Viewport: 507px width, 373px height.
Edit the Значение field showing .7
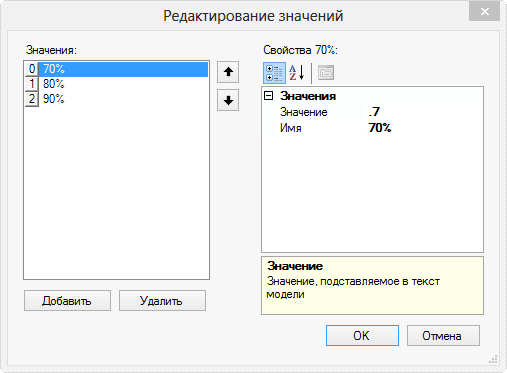pyautogui.click(x=424, y=112)
